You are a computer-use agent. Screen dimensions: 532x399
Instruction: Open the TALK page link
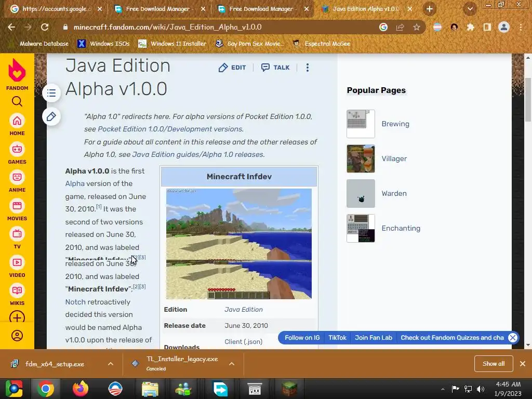[275, 68]
